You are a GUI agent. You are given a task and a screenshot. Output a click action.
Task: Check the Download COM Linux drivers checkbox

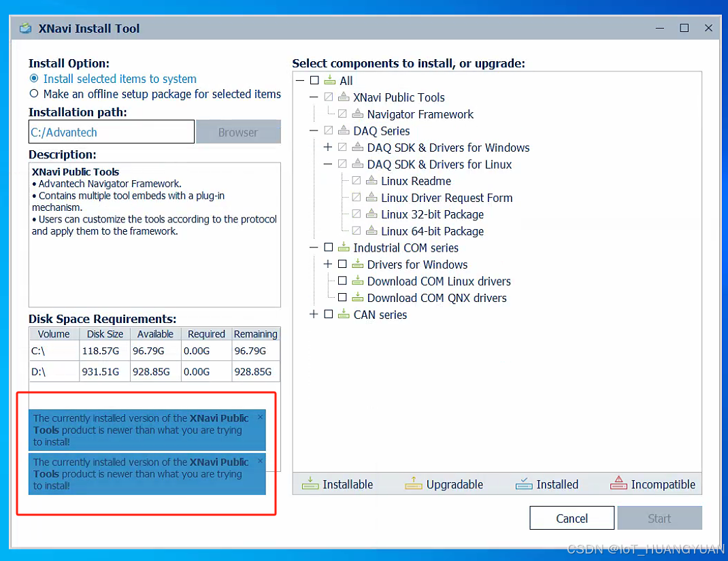pyautogui.click(x=343, y=281)
